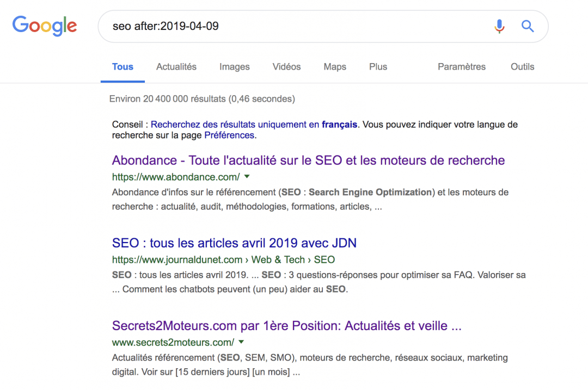Switch to Vidéos results

[x=286, y=66]
